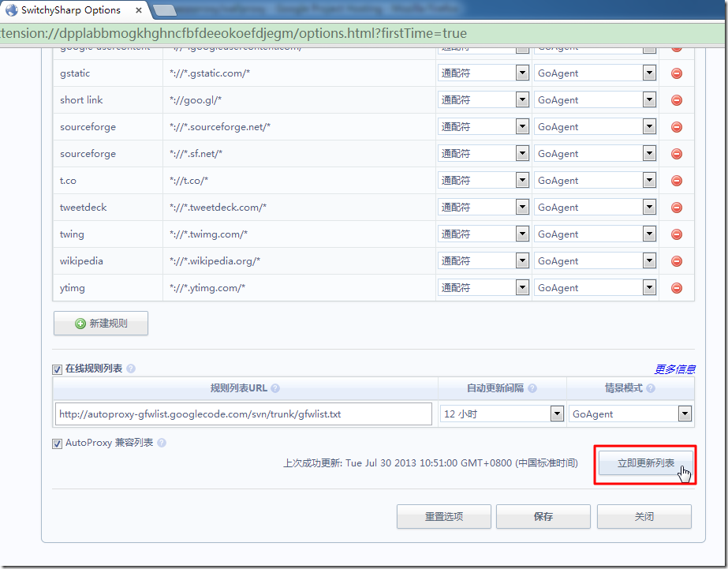
Task: Delete the ytimg rule
Action: [x=677, y=288]
